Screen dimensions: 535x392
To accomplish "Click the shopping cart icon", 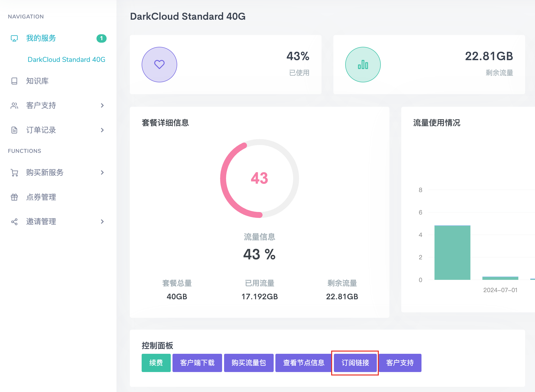I will (x=14, y=173).
